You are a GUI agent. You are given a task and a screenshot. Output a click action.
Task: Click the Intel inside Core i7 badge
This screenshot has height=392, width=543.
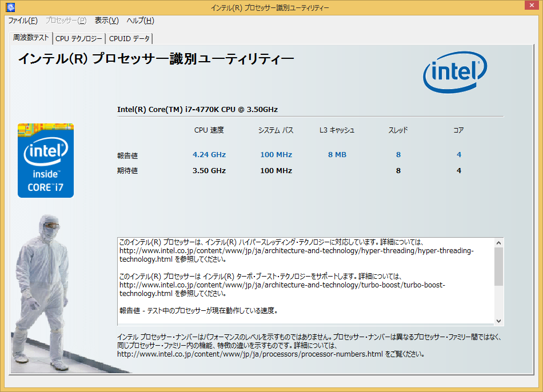46,161
